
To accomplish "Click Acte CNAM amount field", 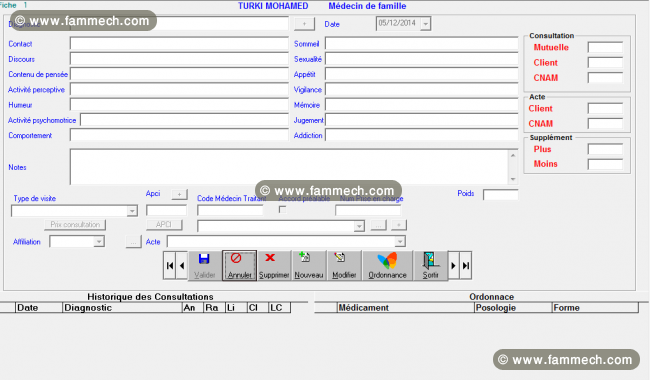I will coord(605,123).
